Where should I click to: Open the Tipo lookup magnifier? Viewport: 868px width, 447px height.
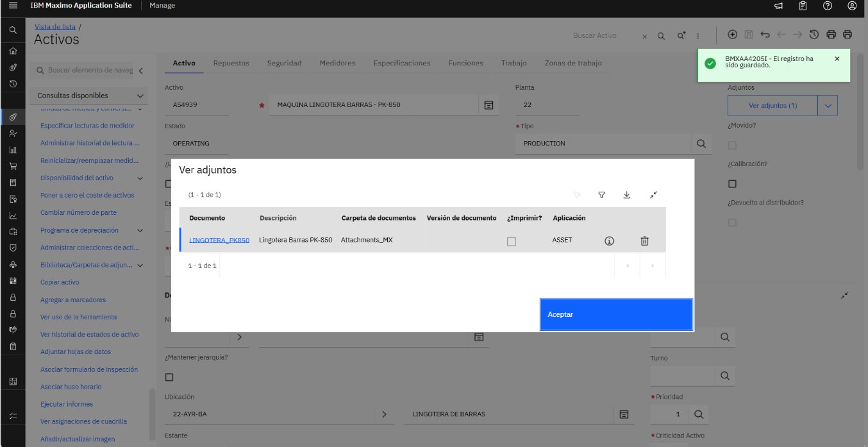pyautogui.click(x=701, y=143)
